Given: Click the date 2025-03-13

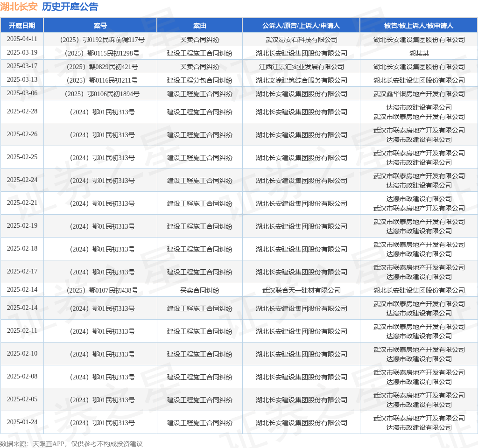Looking at the screenshot, I should point(22,79).
